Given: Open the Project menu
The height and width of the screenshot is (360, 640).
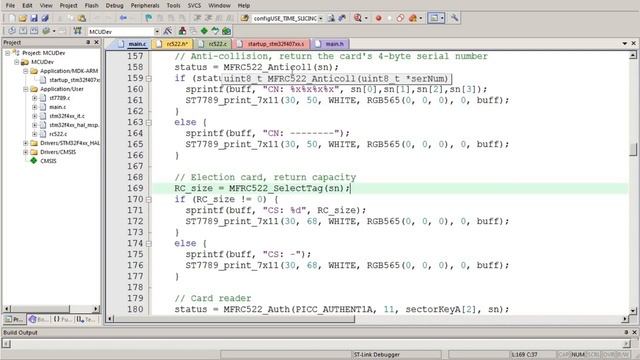Looking at the screenshot, I should pos(68,5).
